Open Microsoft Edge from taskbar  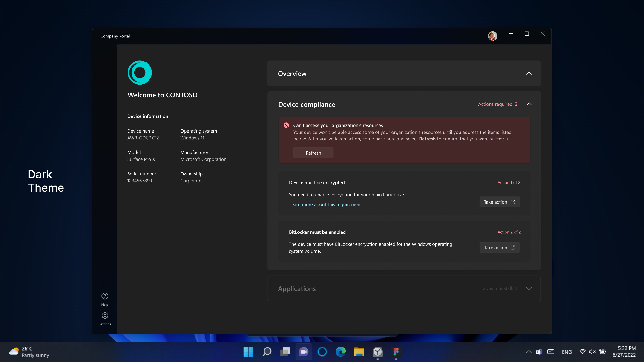pyautogui.click(x=340, y=352)
